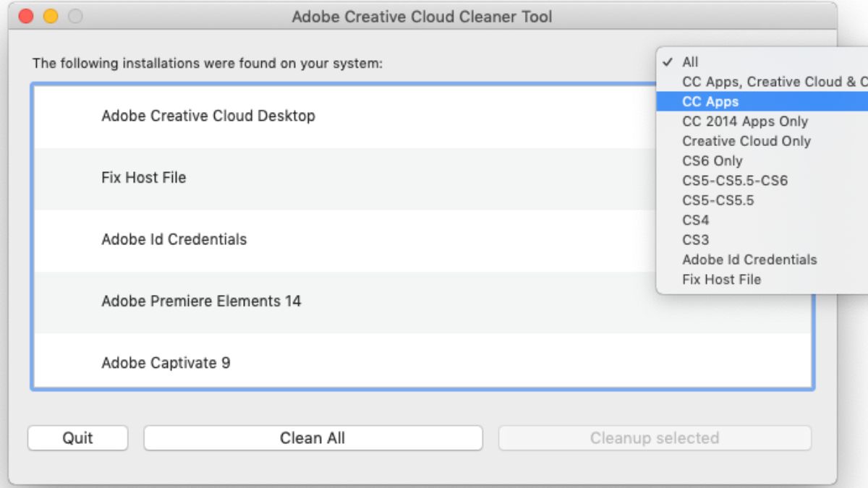Click the Quit button
Image resolution: width=868 pixels, height=488 pixels.
click(x=77, y=438)
